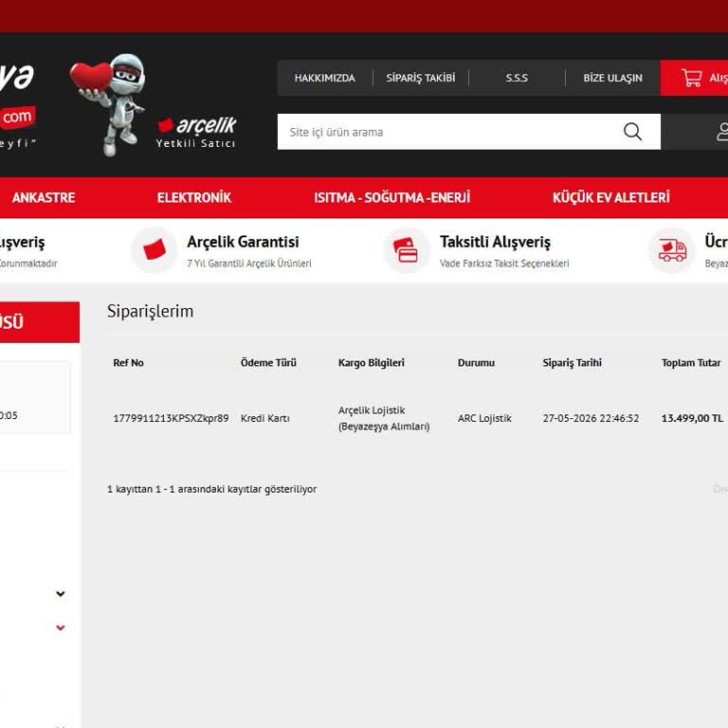Click the records count text below table
Viewport: 728px width, 728px height.
tap(211, 489)
